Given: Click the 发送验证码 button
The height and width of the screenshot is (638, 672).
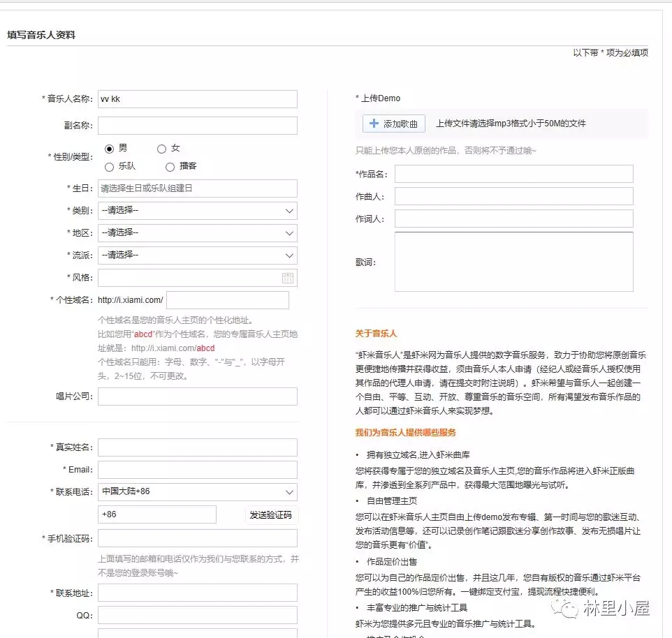Looking at the screenshot, I should (271, 514).
